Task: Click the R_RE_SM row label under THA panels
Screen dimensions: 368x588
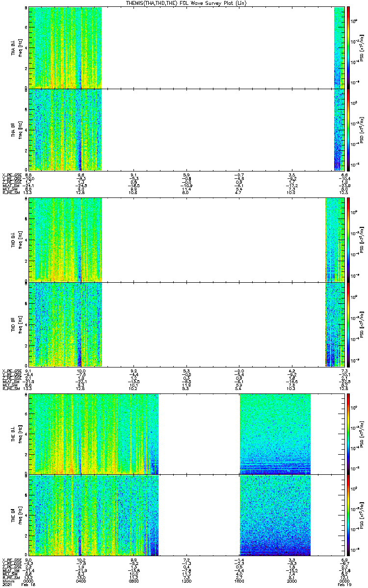Action: (x=10, y=193)
